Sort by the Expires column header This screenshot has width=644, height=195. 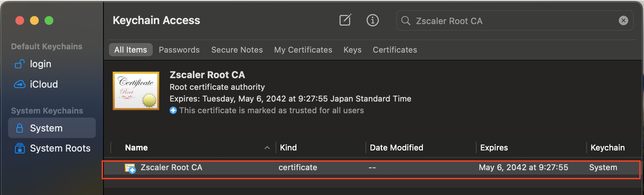[494, 148]
